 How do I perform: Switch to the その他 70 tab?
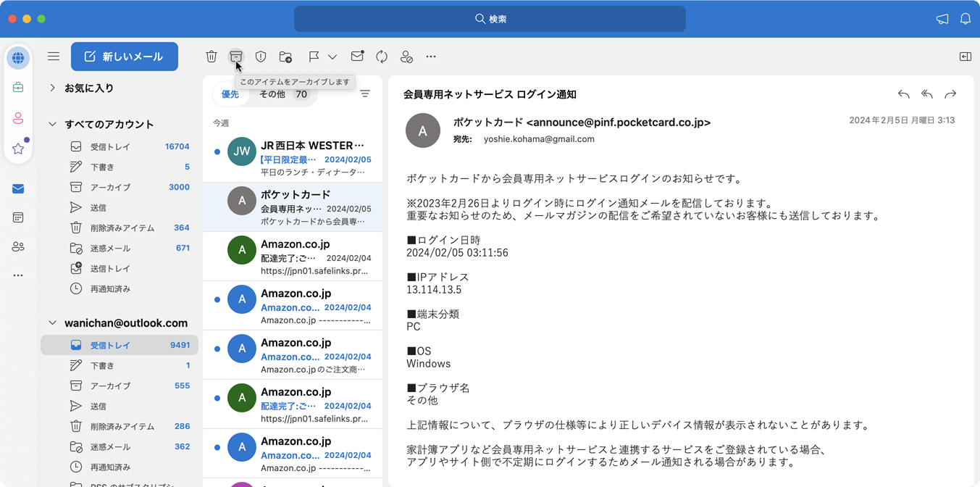283,94
